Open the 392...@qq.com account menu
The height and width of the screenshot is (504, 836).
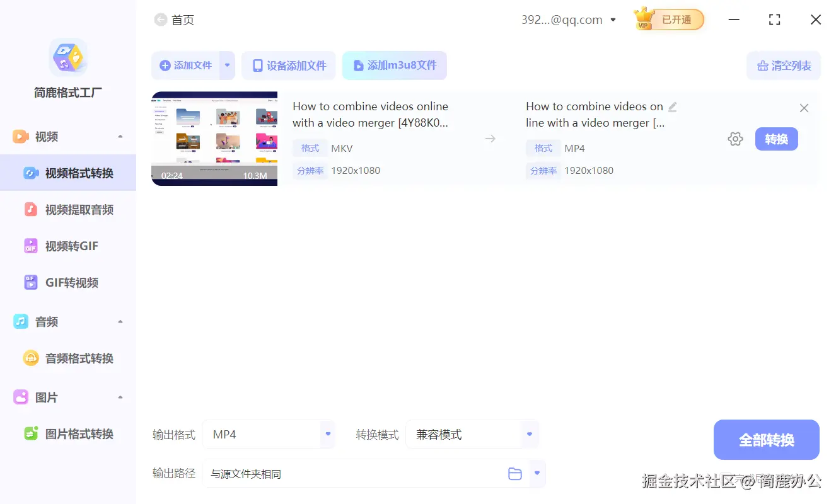tap(568, 20)
